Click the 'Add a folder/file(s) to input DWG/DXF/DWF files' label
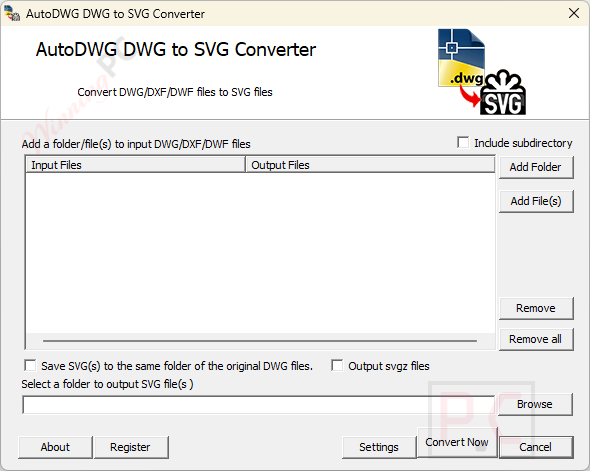590x471 pixels. (x=136, y=144)
